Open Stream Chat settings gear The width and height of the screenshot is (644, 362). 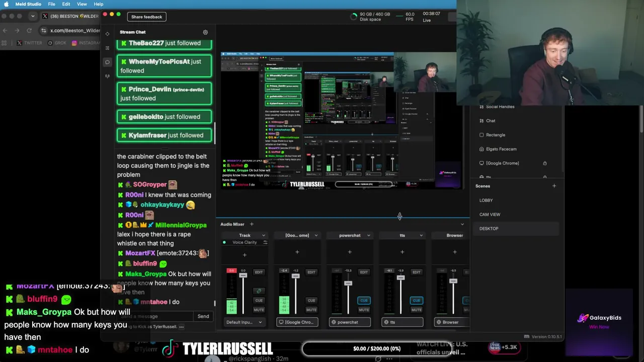[205, 32]
